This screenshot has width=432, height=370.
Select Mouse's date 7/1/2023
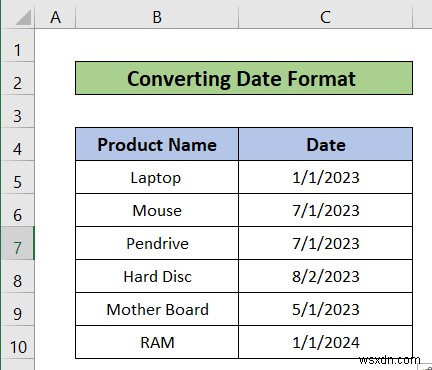coord(326,210)
